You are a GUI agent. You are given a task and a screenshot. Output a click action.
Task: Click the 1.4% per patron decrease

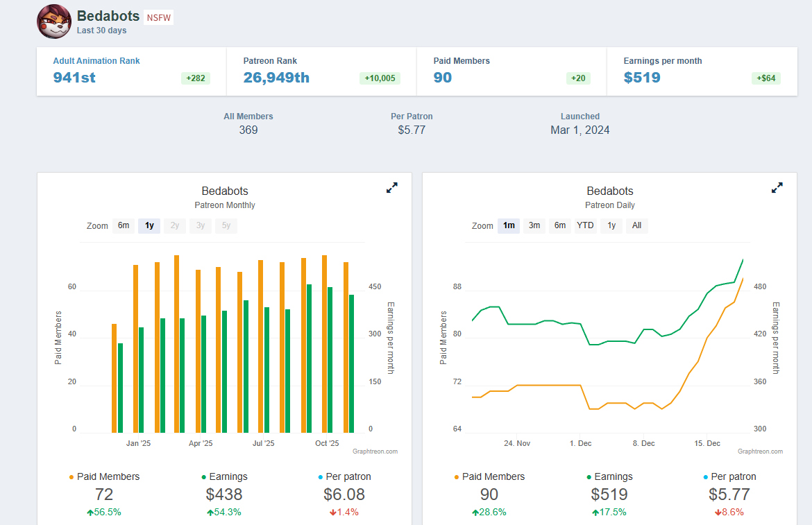click(x=344, y=512)
